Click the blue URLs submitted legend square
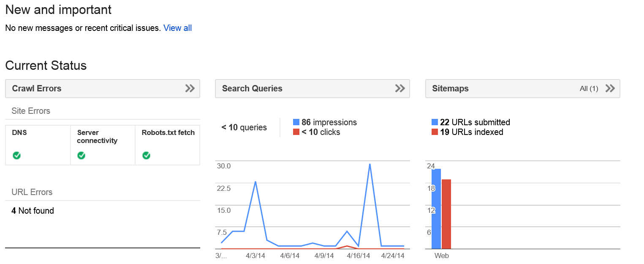 [x=435, y=122]
